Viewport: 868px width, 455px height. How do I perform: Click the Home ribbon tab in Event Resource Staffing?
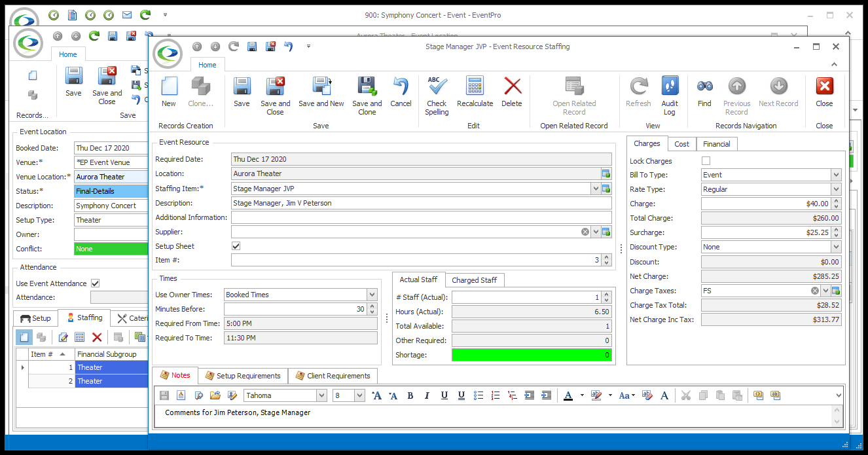(208, 65)
